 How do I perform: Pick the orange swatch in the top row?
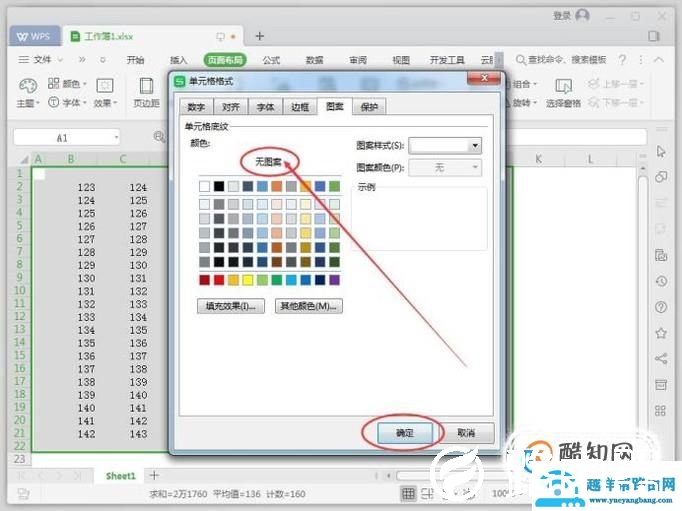pyautogui.click(x=277, y=186)
